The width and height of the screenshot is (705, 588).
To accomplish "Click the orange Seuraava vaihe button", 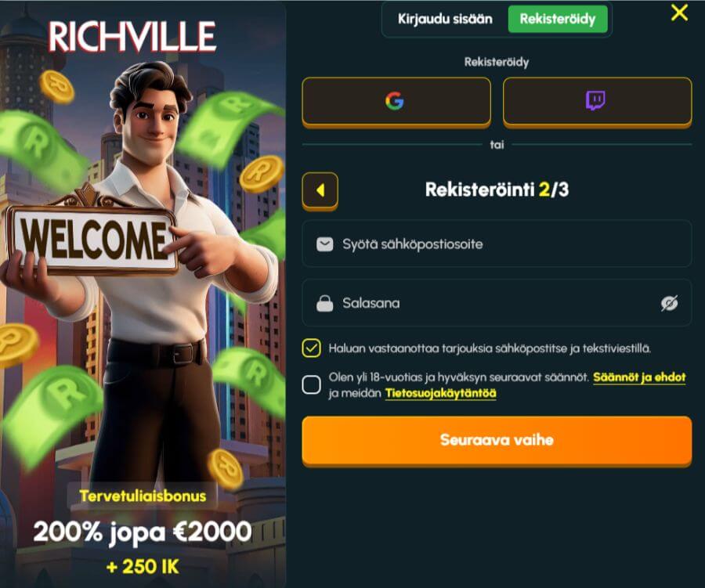I will tap(497, 441).
